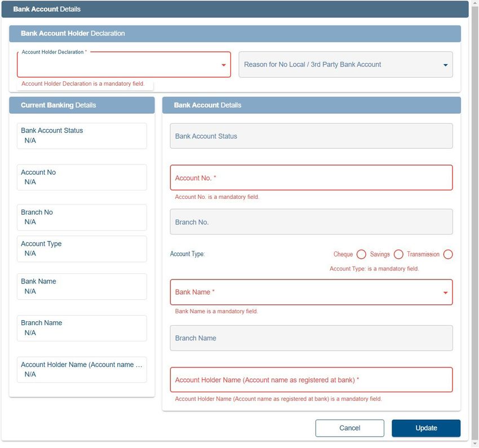This screenshot has width=479, height=448.
Task: Click the vertical scrollbar down arrow
Action: click(x=475, y=443)
